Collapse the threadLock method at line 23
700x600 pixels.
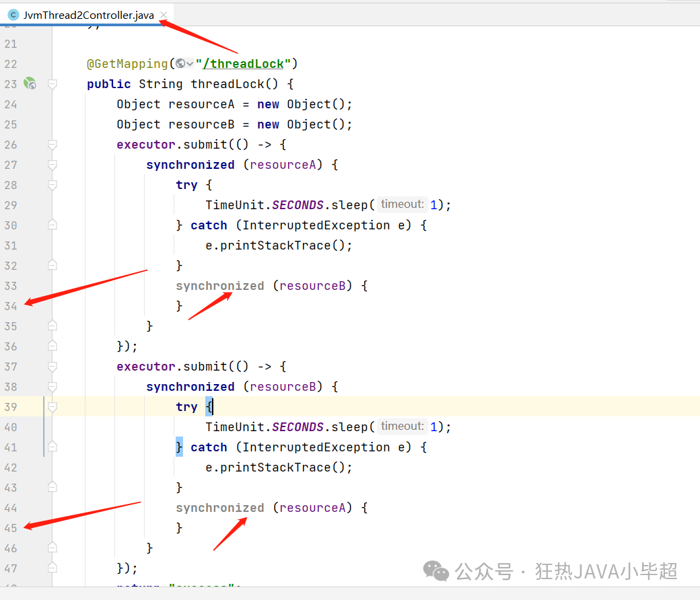point(53,84)
